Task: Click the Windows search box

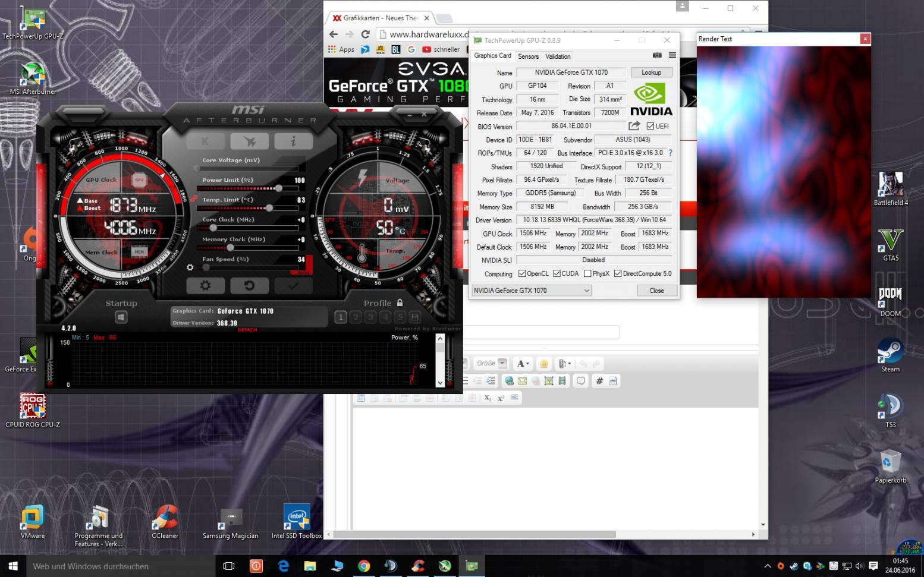Action: click(x=121, y=566)
